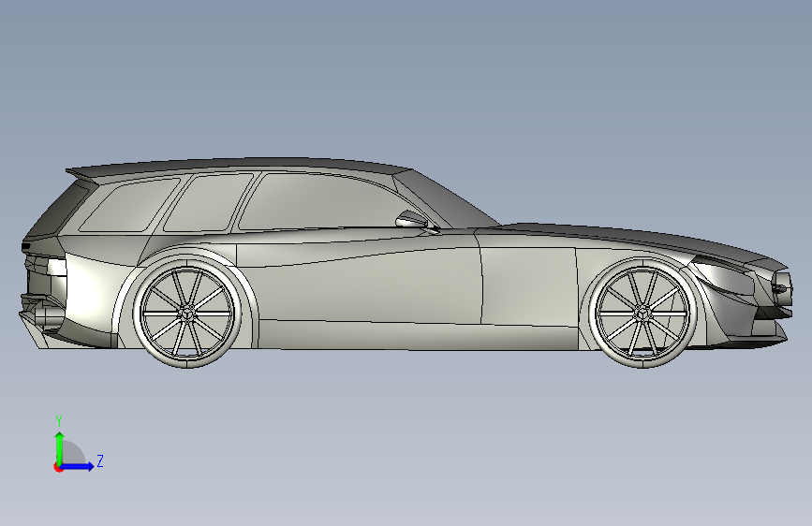This screenshot has height=526, width=812.
Task: Select the front fender panel behind the front wheel
Action: (528, 285)
